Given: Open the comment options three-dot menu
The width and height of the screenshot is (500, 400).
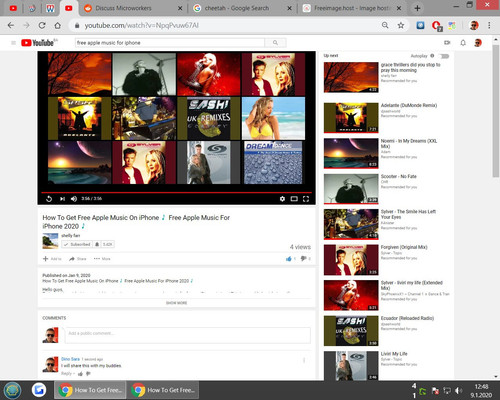Looking at the screenshot, I should pyautogui.click(x=304, y=360).
